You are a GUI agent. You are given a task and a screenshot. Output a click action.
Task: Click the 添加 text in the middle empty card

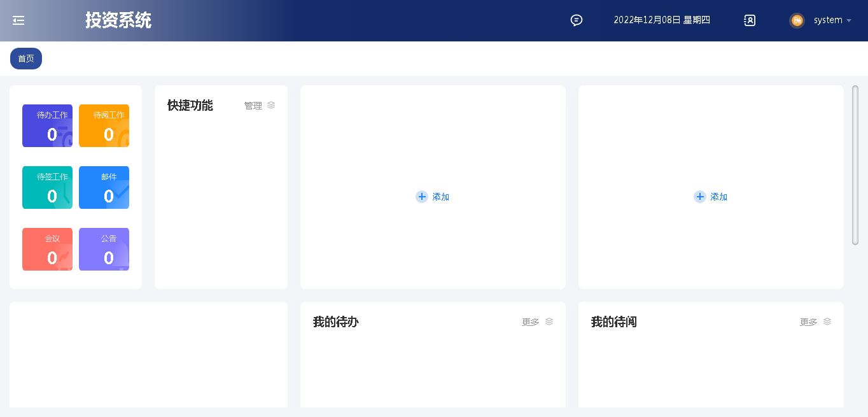[x=441, y=197]
